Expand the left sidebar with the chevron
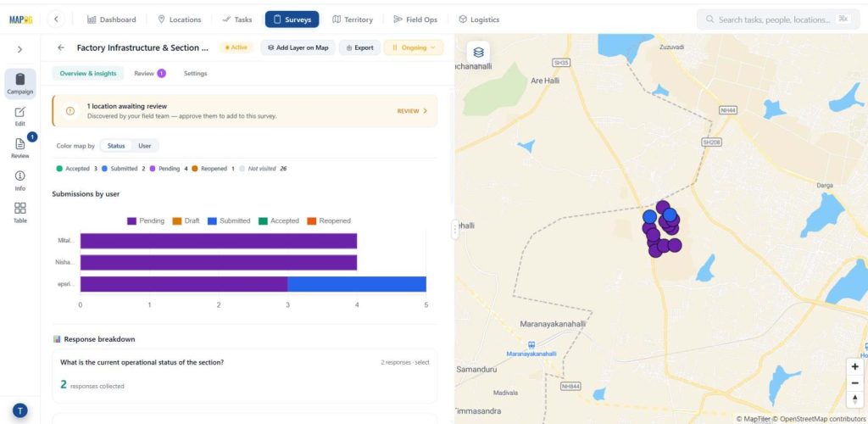868x424 pixels. click(x=20, y=49)
